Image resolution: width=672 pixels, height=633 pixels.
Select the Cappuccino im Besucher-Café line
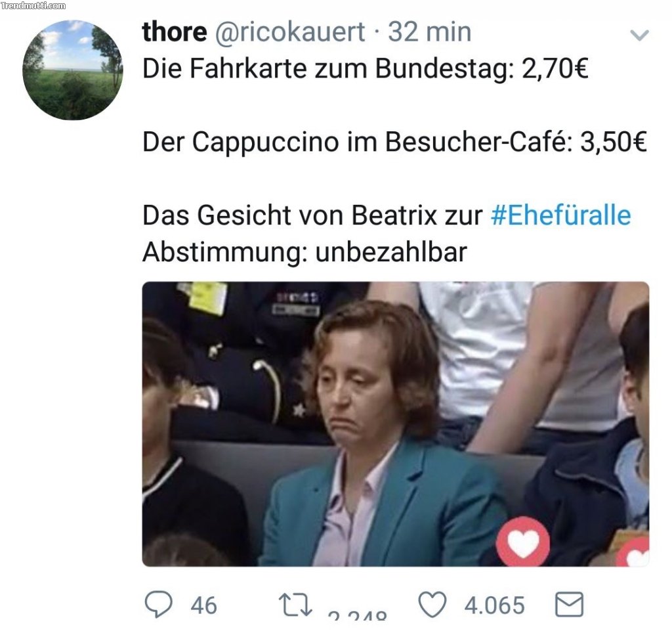point(394,142)
